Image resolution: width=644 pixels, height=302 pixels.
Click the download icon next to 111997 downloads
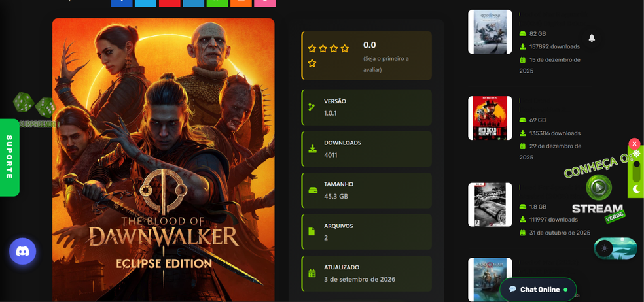pos(523,220)
